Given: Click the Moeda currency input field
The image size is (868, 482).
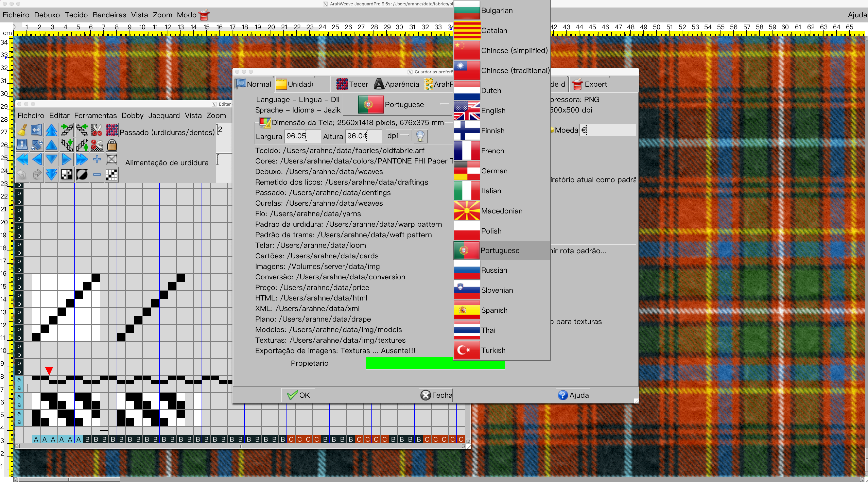Looking at the screenshot, I should point(607,130).
